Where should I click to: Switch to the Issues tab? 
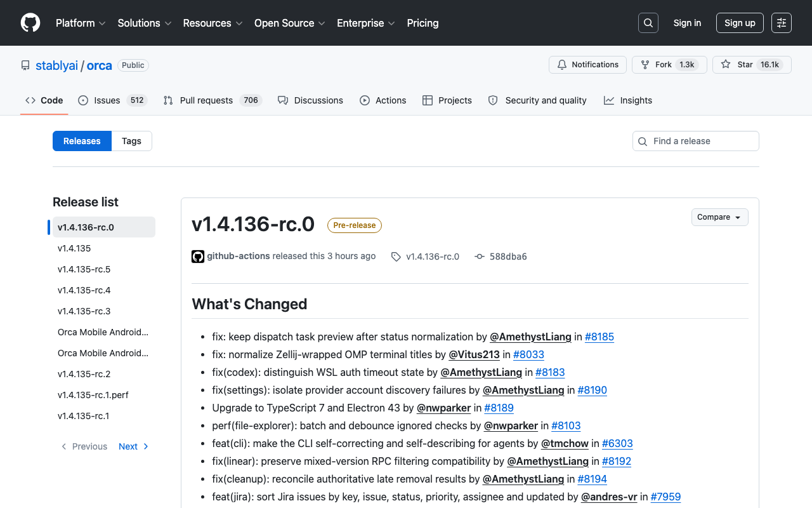112,100
